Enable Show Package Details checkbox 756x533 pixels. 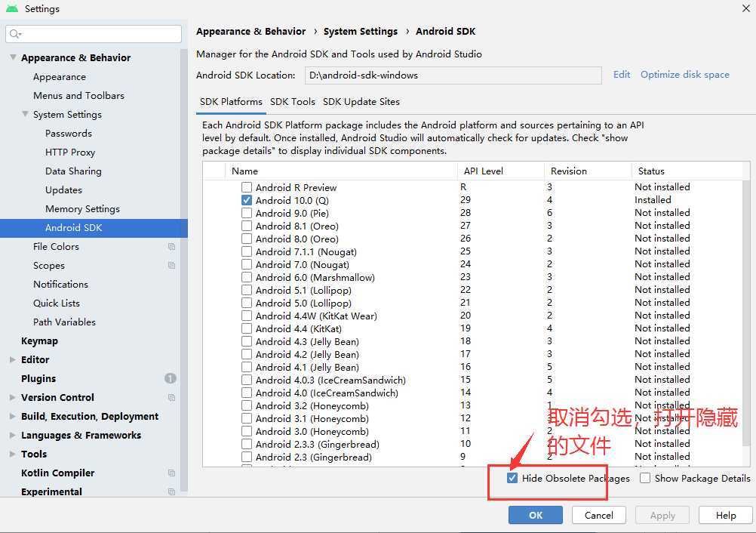[645, 478]
